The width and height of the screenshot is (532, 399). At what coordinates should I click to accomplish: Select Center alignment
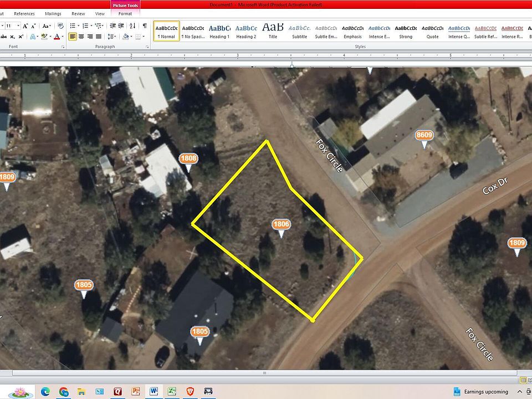point(81,37)
